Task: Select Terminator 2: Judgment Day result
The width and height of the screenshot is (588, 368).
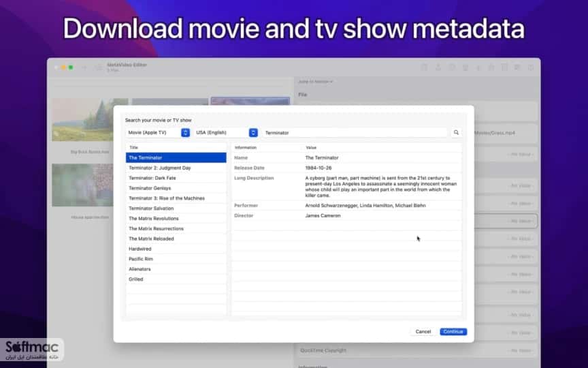Action: [x=176, y=168]
